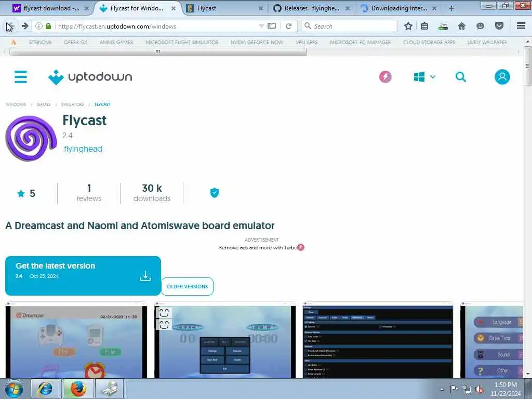
Task: Open the track and time screenshot thumbnail
Action: click(x=225, y=340)
